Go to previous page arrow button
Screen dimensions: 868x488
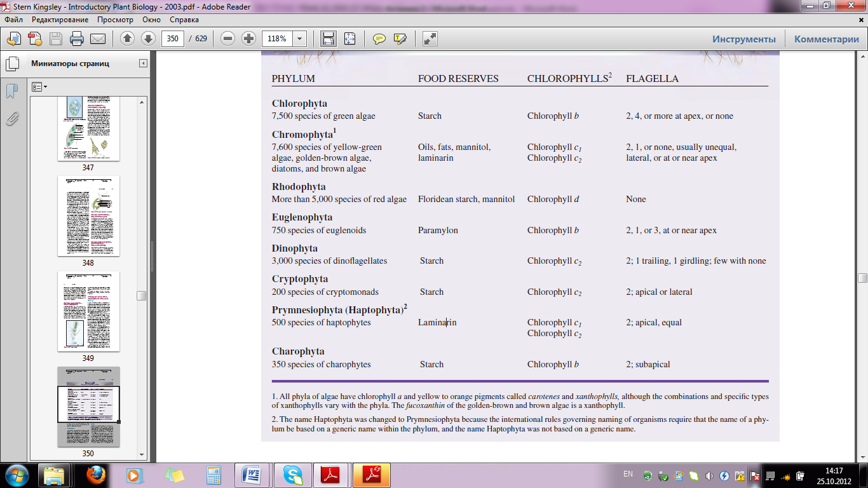click(127, 39)
